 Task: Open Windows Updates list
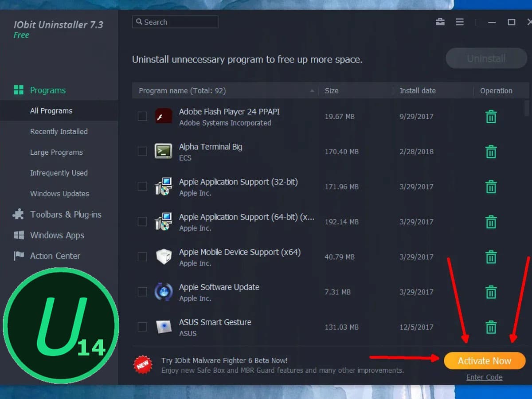click(x=59, y=193)
